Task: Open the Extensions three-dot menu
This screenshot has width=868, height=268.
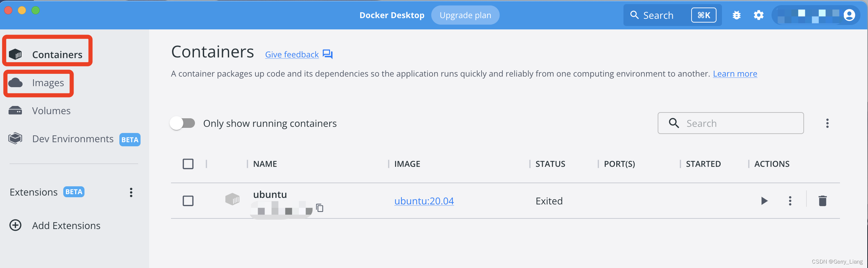Action: point(131,192)
